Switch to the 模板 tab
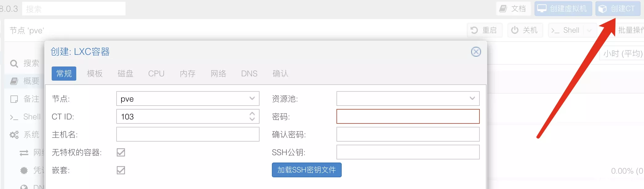The height and width of the screenshot is (189, 644). (x=95, y=74)
